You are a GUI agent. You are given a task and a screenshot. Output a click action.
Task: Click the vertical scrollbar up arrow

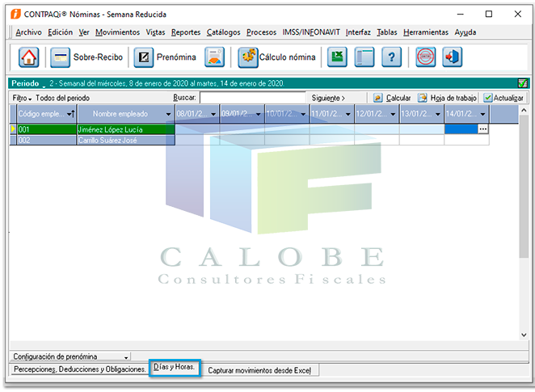click(524, 110)
